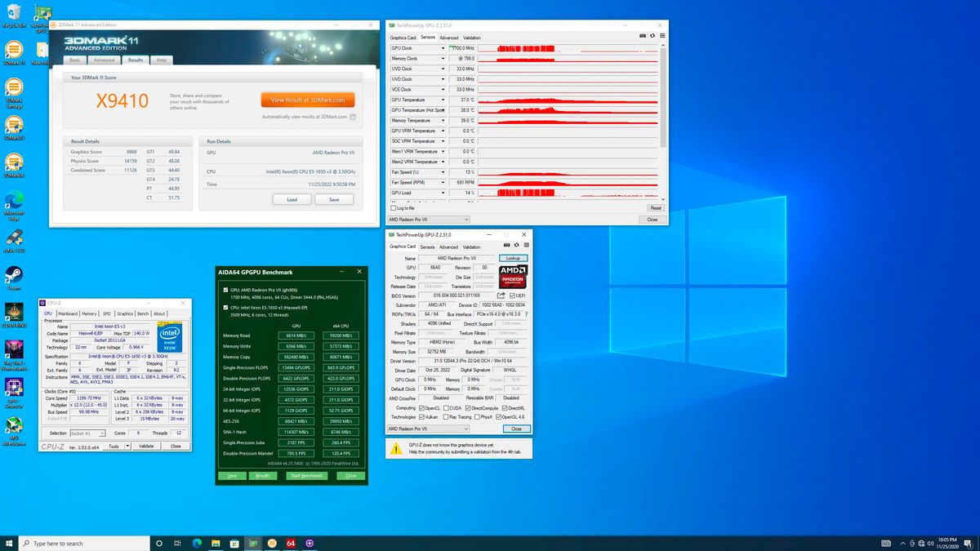Click the Lookup button in GPU-Z

click(513, 258)
